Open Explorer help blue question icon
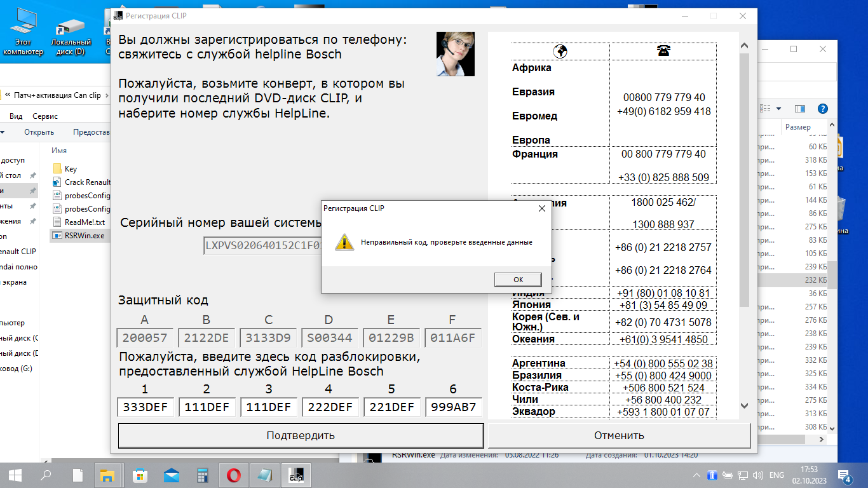The image size is (868, 488). (x=822, y=109)
